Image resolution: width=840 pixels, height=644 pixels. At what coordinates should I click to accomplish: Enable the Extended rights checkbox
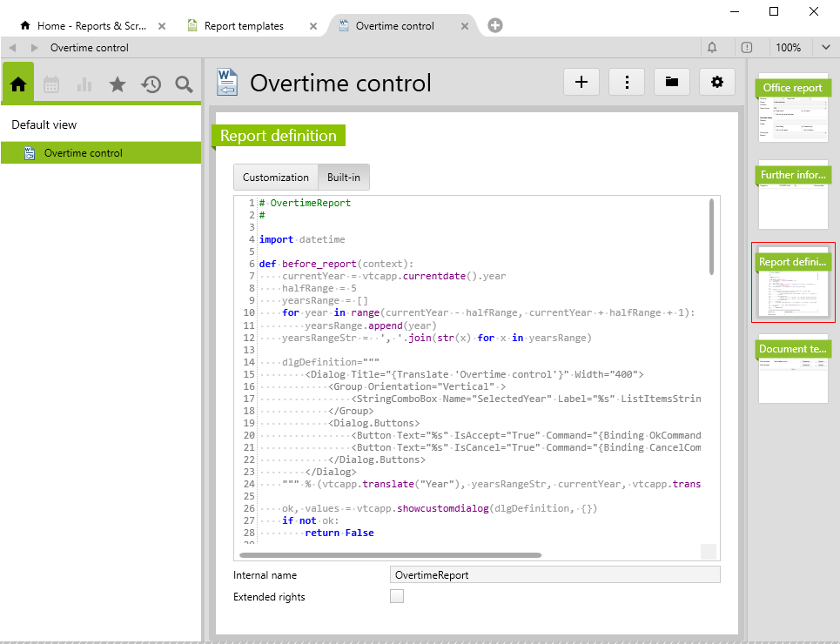tap(397, 596)
